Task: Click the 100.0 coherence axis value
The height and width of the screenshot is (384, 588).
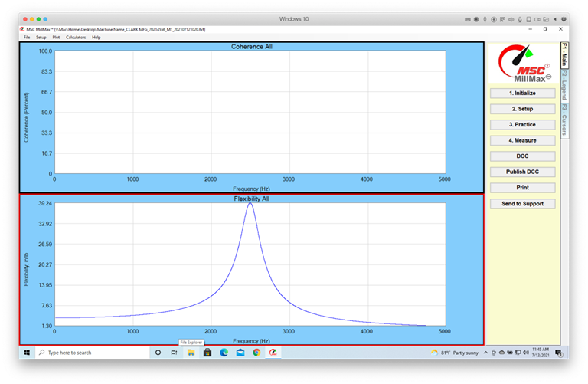Action: coord(45,51)
